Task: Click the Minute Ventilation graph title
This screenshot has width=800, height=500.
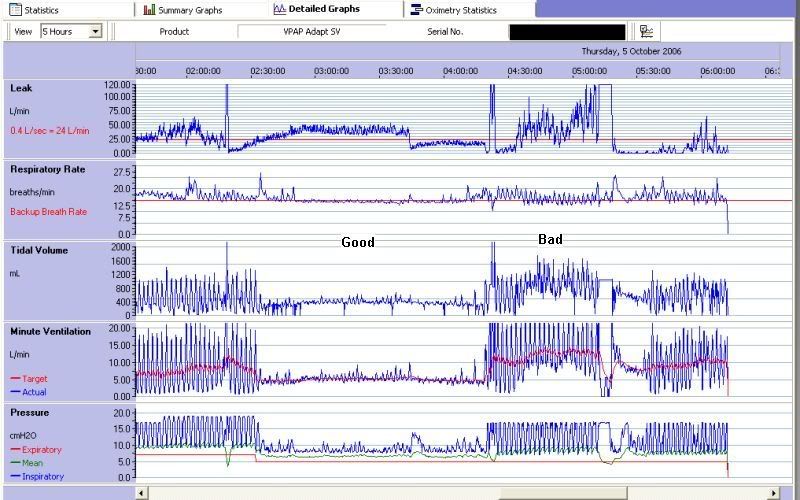Action: tap(51, 332)
